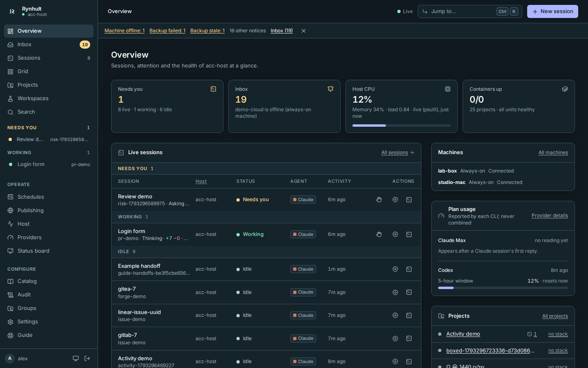
Task: Click the Needs you card terminal icon
Action: click(213, 89)
